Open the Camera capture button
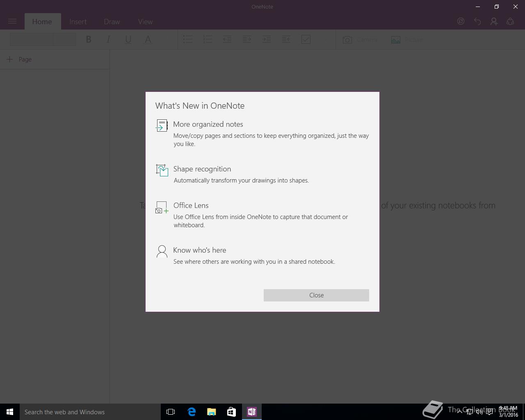Image resolution: width=525 pixels, height=420 pixels. pos(360,40)
